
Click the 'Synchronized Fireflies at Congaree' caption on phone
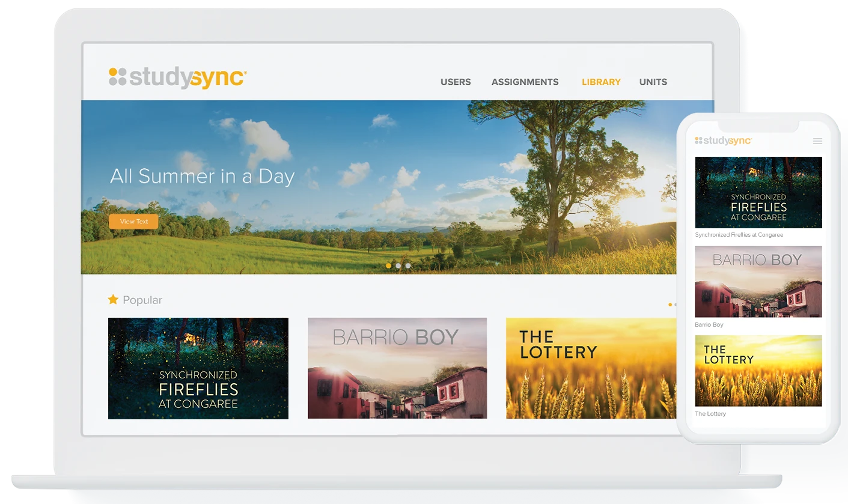(x=739, y=235)
